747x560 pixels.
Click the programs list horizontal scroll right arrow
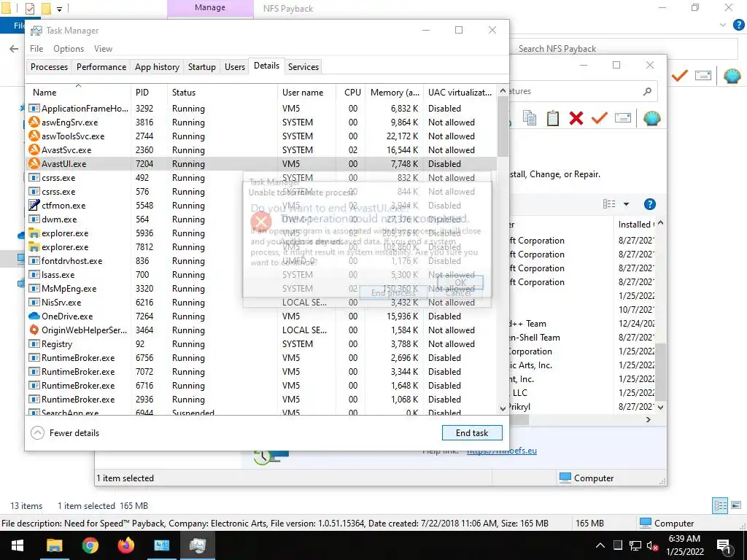click(648, 419)
